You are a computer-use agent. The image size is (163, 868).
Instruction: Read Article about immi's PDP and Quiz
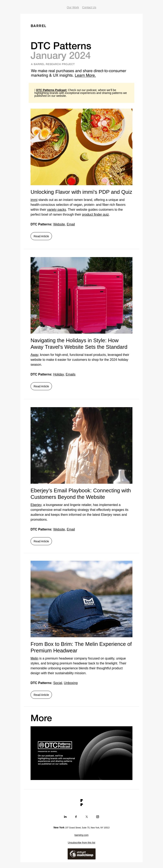click(41, 236)
